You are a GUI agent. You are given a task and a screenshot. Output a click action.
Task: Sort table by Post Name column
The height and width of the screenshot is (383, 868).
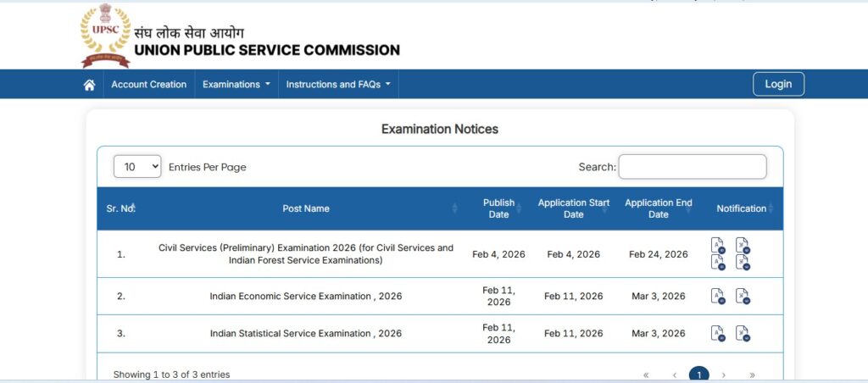pos(306,208)
